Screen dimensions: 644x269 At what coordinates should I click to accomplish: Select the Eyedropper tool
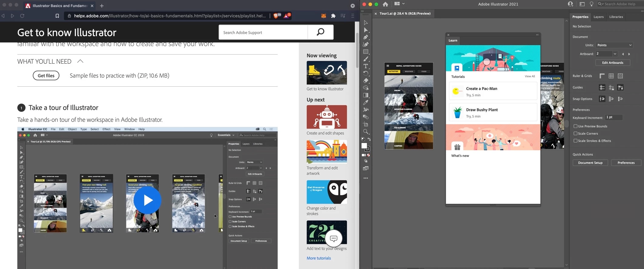[366, 103]
